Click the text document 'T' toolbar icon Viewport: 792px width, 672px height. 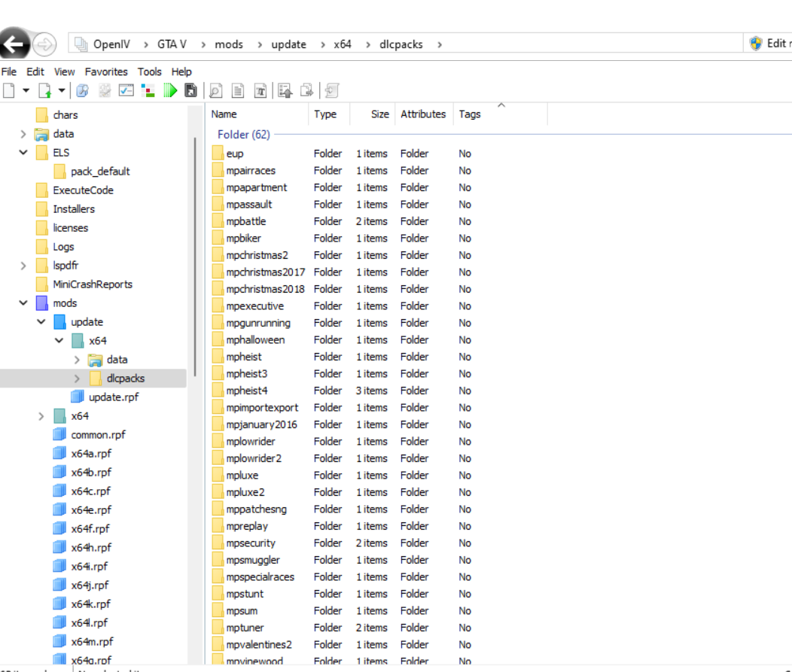point(260,91)
